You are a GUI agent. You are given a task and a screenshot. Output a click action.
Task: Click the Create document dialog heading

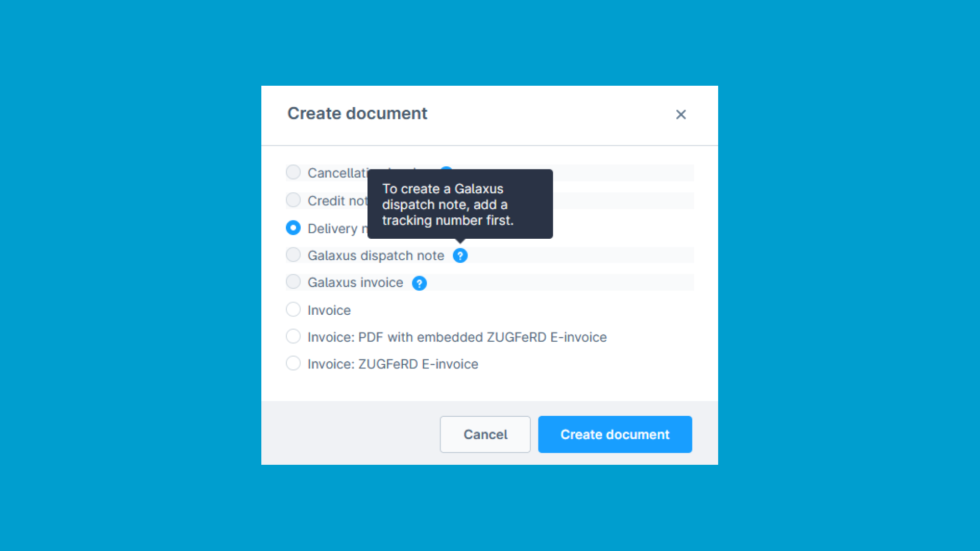(x=357, y=113)
